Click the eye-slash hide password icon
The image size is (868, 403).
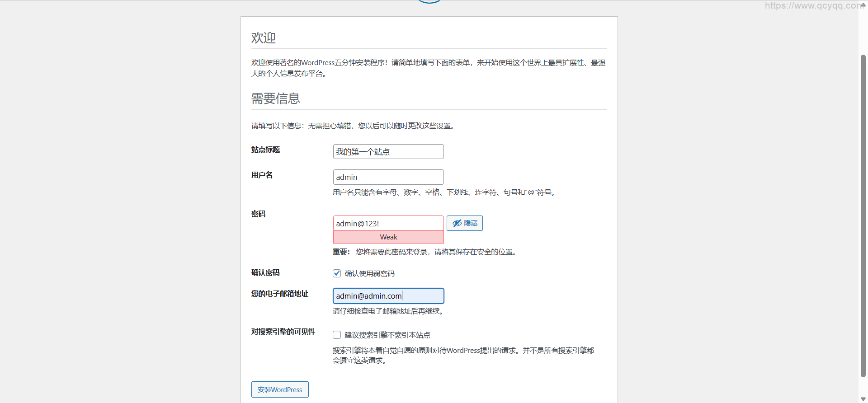point(457,223)
